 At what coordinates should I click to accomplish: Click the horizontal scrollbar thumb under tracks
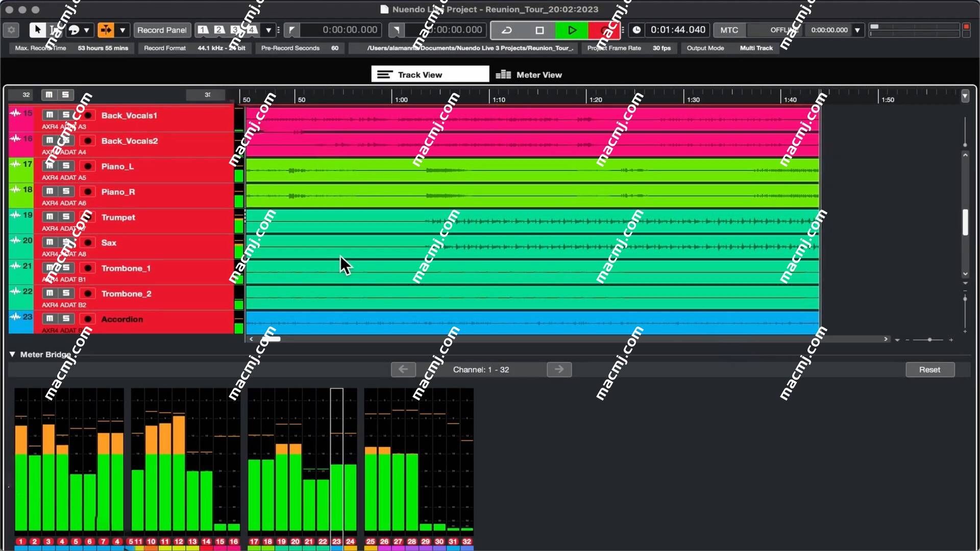[271, 339]
